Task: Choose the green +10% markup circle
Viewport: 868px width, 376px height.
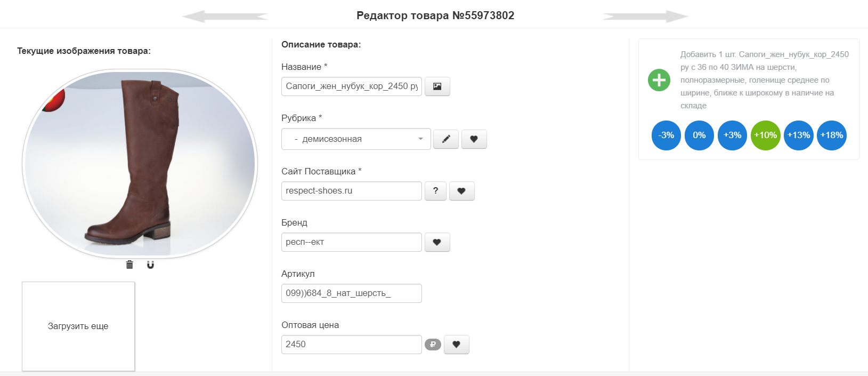Action: (765, 135)
